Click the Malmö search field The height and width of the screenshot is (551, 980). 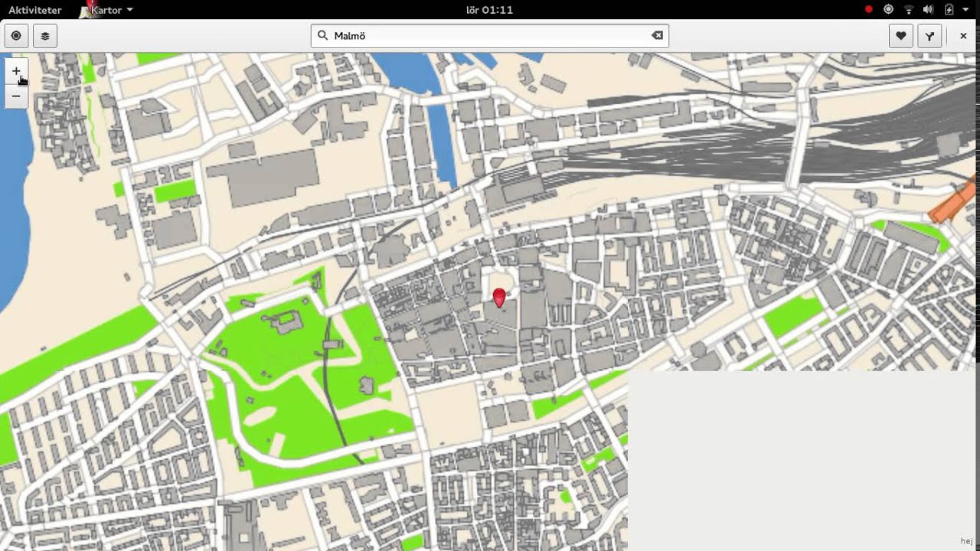pyautogui.click(x=490, y=35)
